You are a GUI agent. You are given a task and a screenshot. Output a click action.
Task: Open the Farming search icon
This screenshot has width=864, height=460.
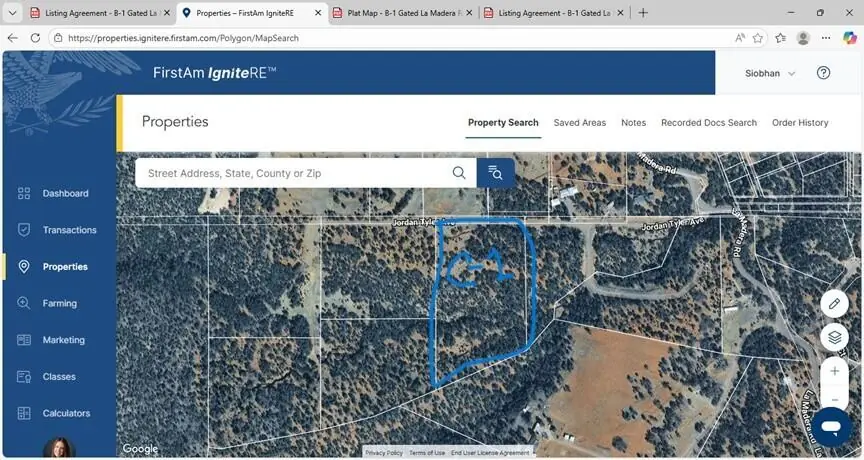[24, 303]
